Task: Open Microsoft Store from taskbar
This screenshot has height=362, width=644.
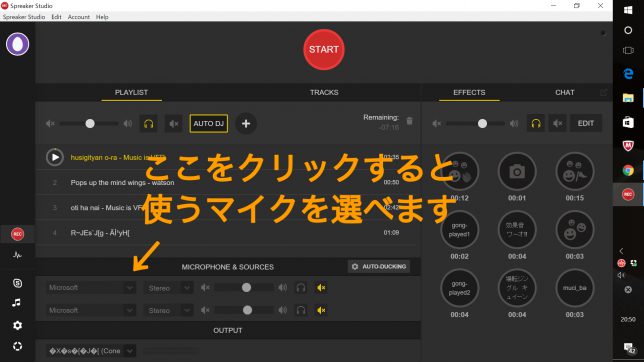Action: 628,122
